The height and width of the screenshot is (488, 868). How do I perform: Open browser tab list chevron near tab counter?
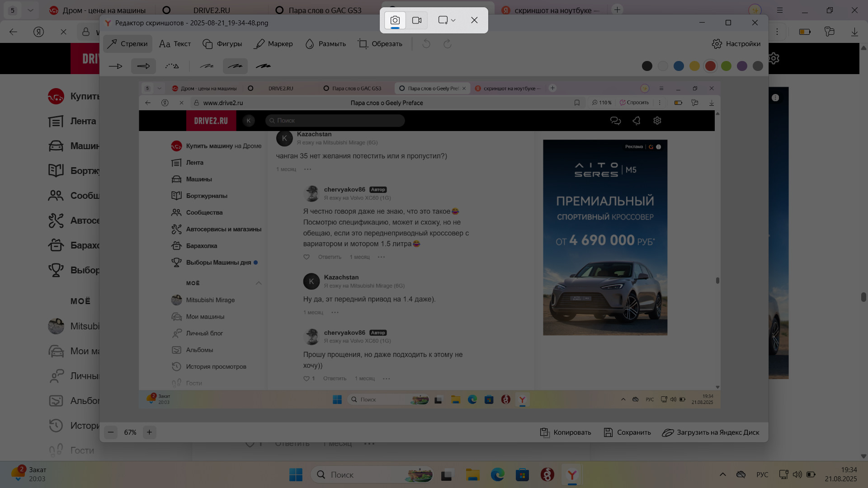(x=30, y=10)
